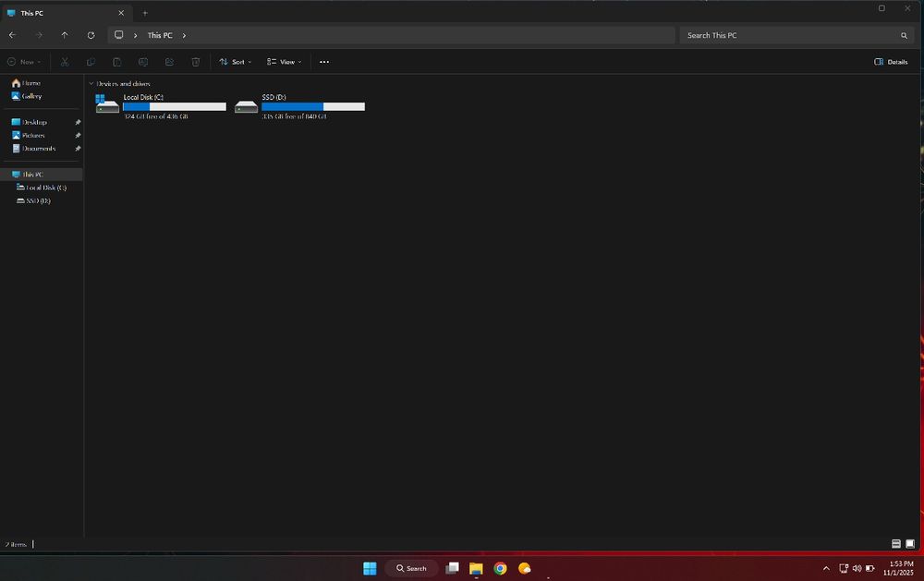Maximize the File Explorer window
The height and width of the screenshot is (581, 924).
pos(881,8)
